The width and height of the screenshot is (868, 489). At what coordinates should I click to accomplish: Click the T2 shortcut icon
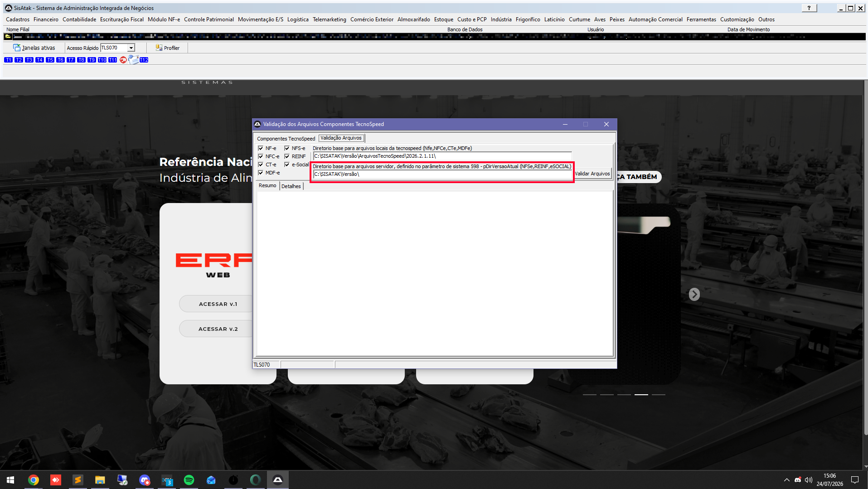pyautogui.click(x=19, y=60)
